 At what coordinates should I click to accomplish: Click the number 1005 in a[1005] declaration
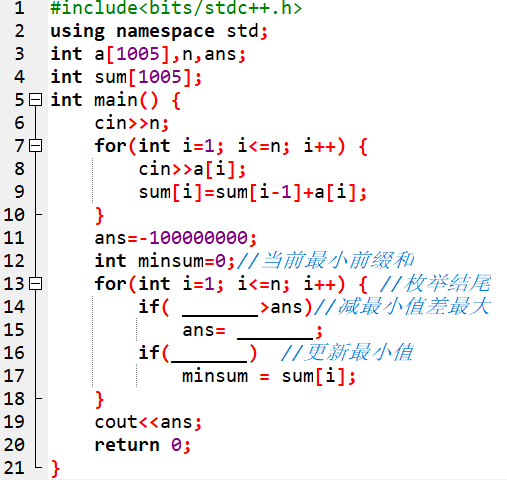138,54
